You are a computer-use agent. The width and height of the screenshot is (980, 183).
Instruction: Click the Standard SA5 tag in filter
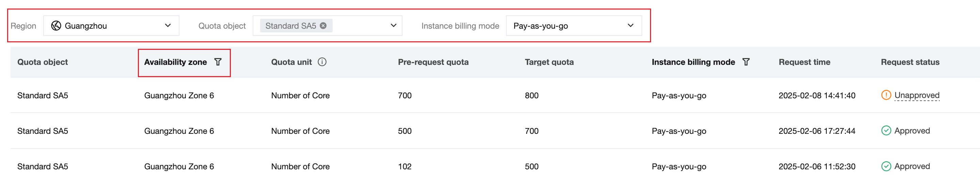[291, 26]
